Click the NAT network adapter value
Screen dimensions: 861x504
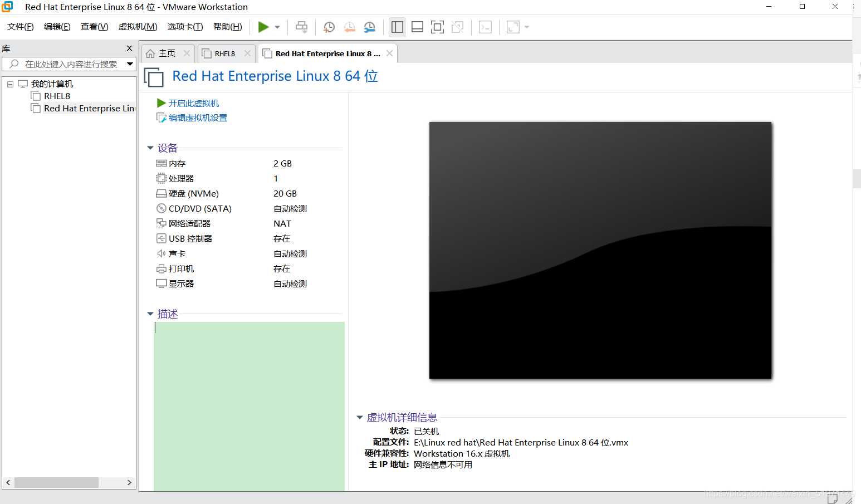pyautogui.click(x=282, y=223)
